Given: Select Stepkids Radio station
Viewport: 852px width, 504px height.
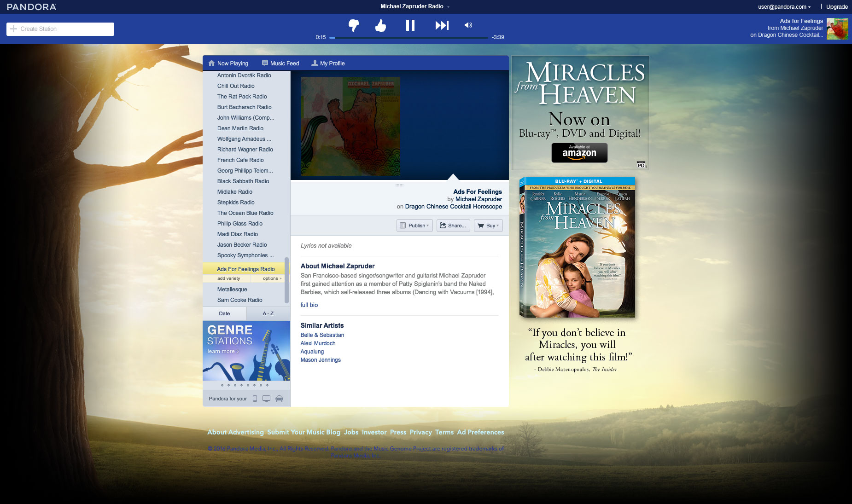Looking at the screenshot, I should click(236, 203).
